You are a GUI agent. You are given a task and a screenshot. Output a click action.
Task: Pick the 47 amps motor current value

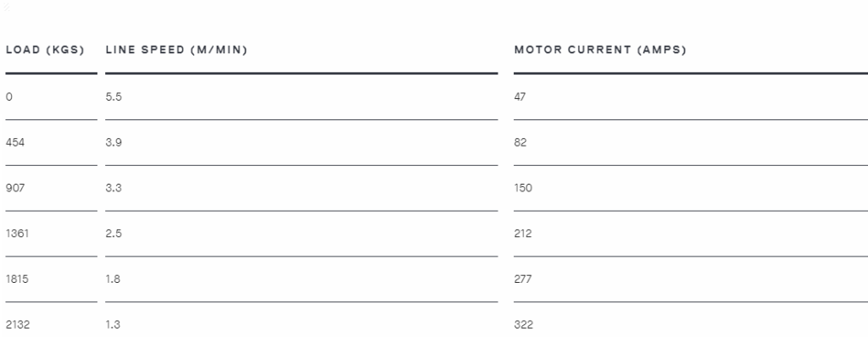pos(520,97)
